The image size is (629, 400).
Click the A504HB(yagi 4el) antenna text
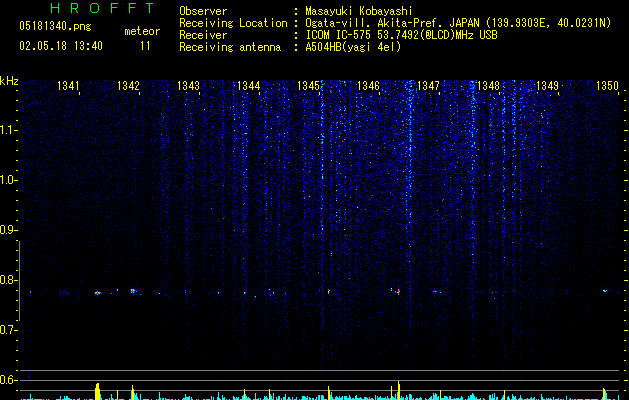point(353,47)
